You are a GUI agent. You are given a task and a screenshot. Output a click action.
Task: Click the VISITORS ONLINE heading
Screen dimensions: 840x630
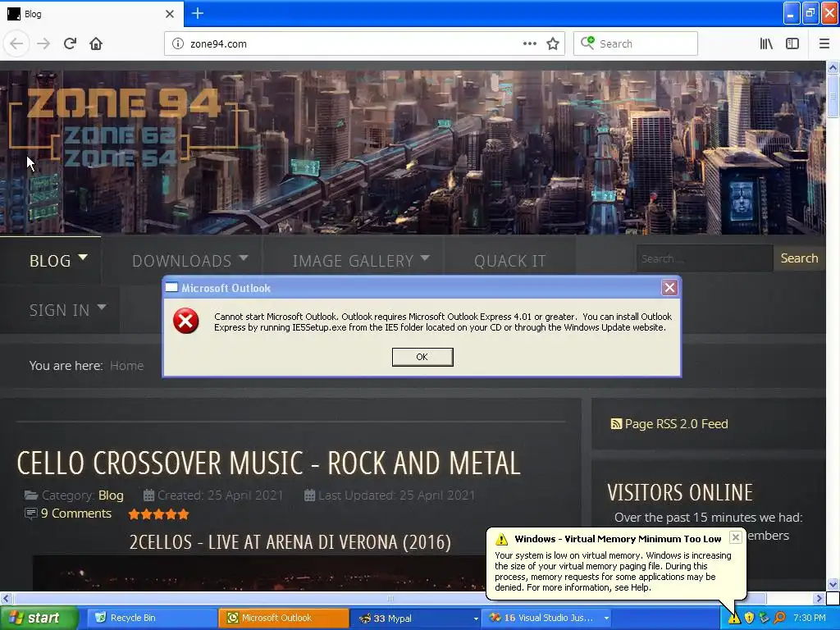pyautogui.click(x=680, y=492)
